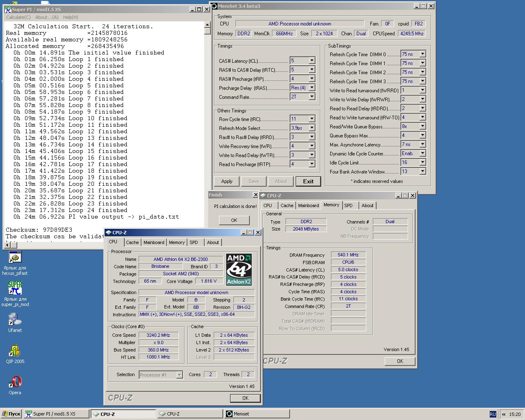The width and height of the screenshot is (525, 420).
Task: Expand the CAS# Latency (tCL) dropdown
Action: tap(312, 61)
